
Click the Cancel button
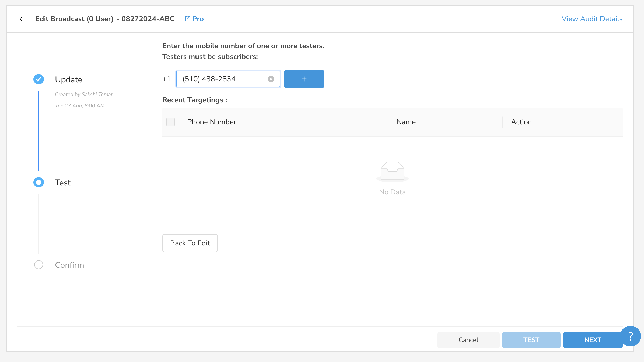tap(468, 340)
